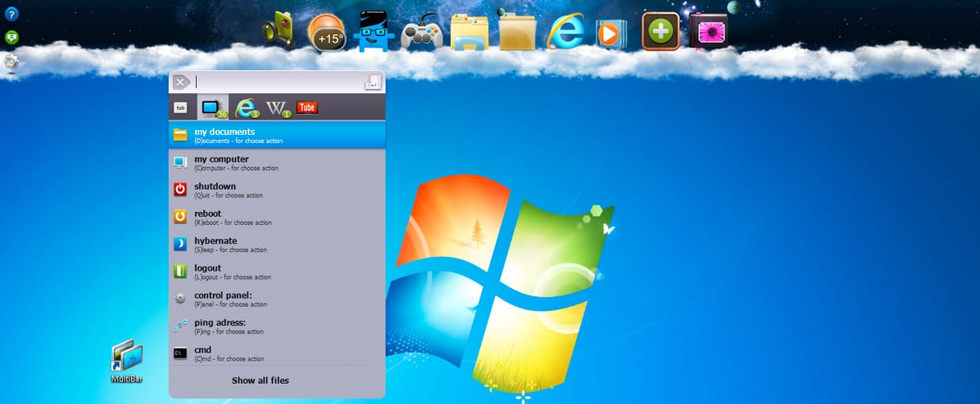This screenshot has width=980, height=404.
Task: Click the control panel gear icon
Action: [x=180, y=299]
